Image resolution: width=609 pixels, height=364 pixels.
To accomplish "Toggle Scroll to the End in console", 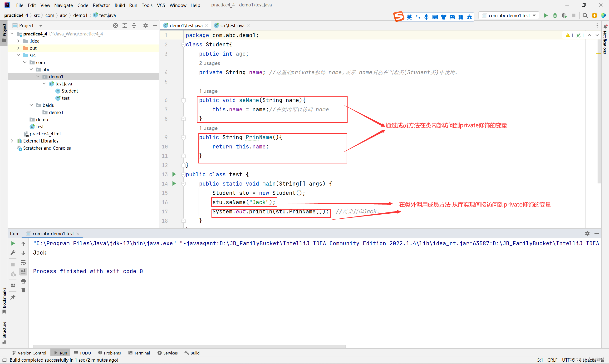I will 23,271.
